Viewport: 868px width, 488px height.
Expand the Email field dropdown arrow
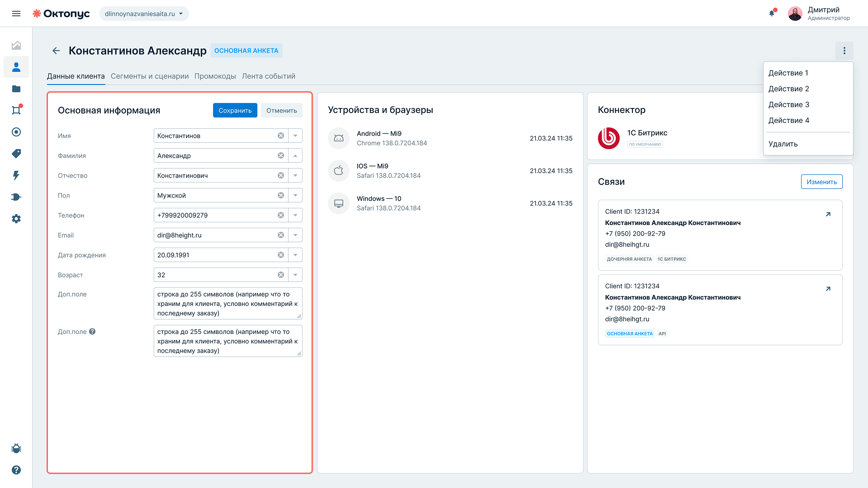pyautogui.click(x=295, y=235)
